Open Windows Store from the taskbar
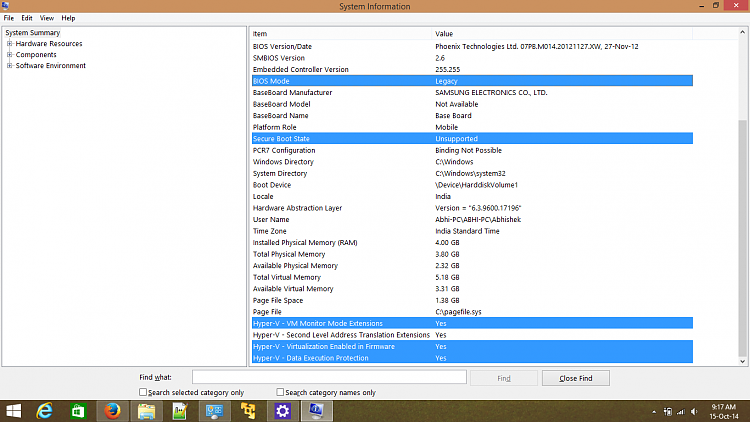The image size is (750, 422). coord(78,411)
